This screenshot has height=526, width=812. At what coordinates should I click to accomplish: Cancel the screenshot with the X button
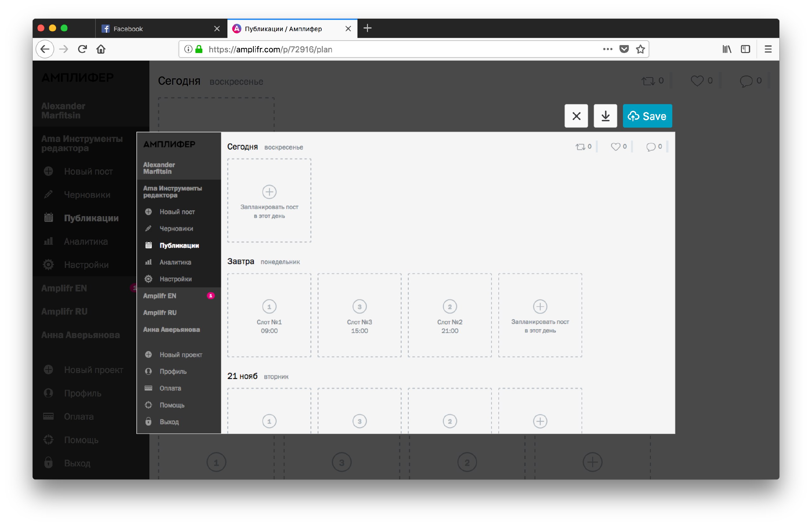576,116
